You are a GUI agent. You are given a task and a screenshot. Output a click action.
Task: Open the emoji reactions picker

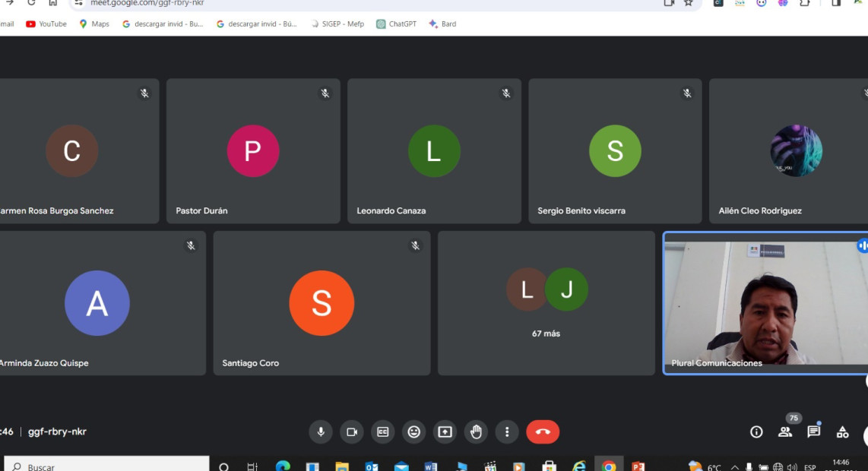[414, 432]
